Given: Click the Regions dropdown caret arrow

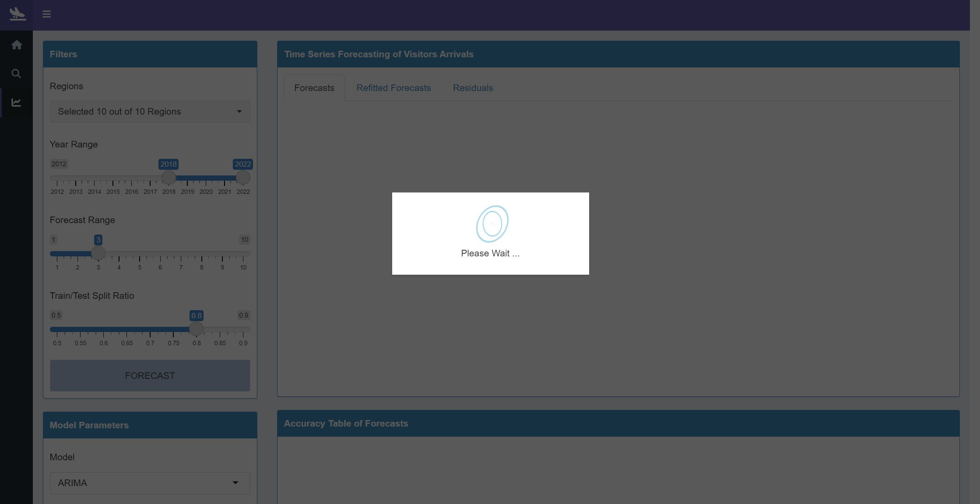Looking at the screenshot, I should pyautogui.click(x=239, y=112).
